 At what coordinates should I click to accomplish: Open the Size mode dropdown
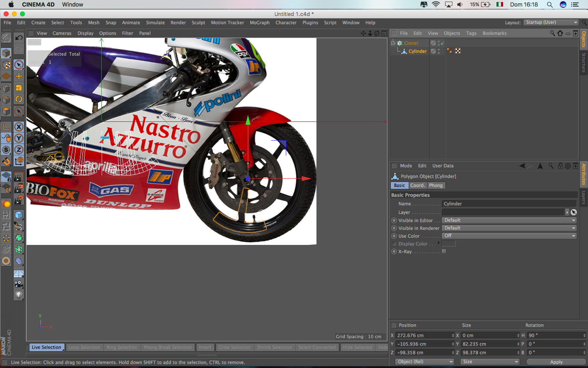[x=490, y=362]
